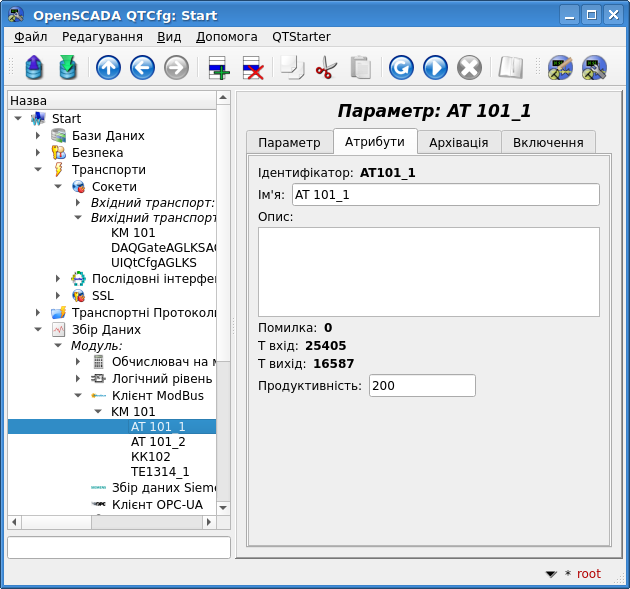Select the Атрибути tab
Image resolution: width=630 pixels, height=589 pixels.
pyautogui.click(x=374, y=141)
